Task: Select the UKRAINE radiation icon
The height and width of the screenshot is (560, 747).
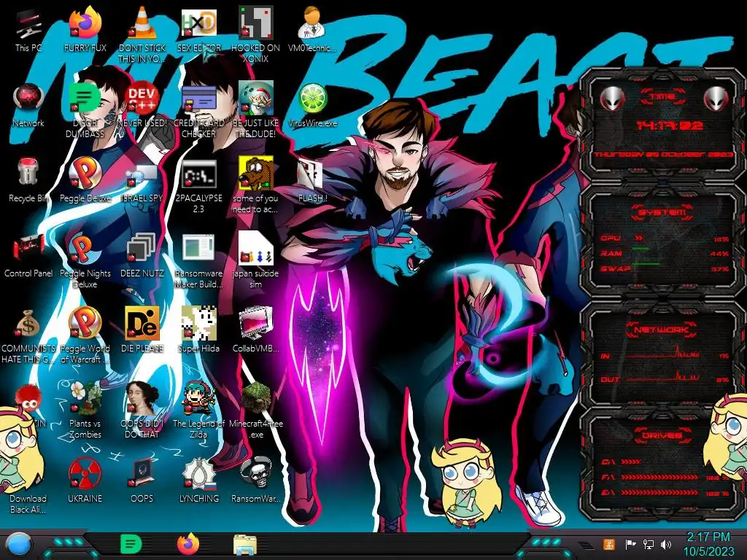Action: [x=85, y=480]
